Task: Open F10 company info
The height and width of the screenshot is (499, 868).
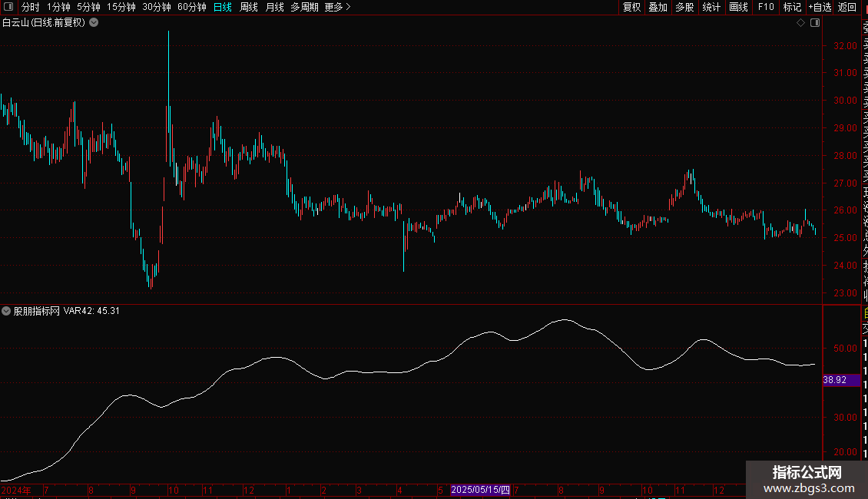Action: [x=766, y=7]
